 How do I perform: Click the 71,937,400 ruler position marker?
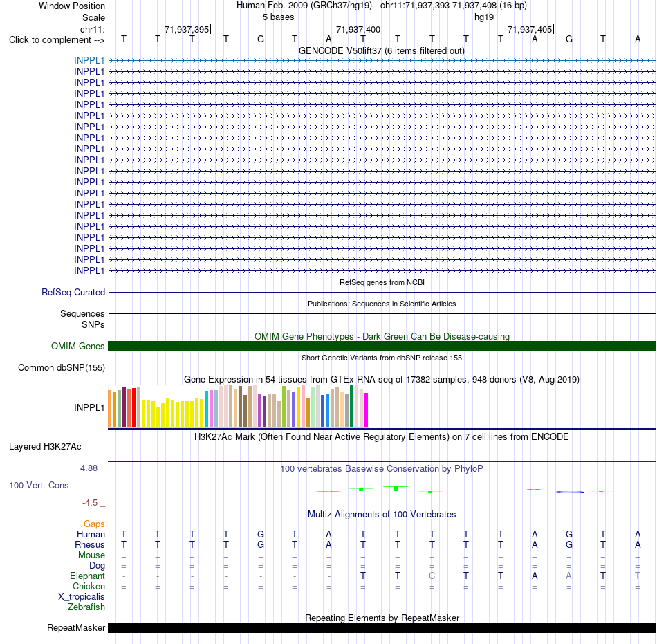359,29
